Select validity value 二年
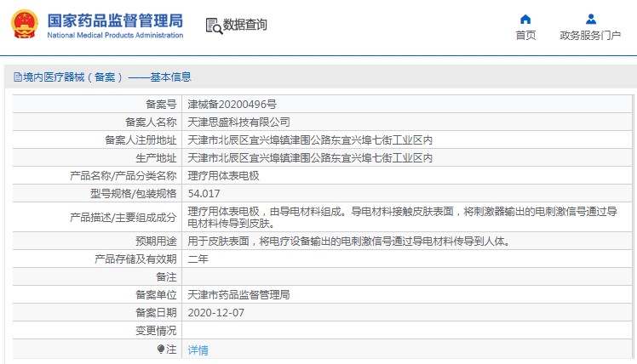 (x=198, y=259)
